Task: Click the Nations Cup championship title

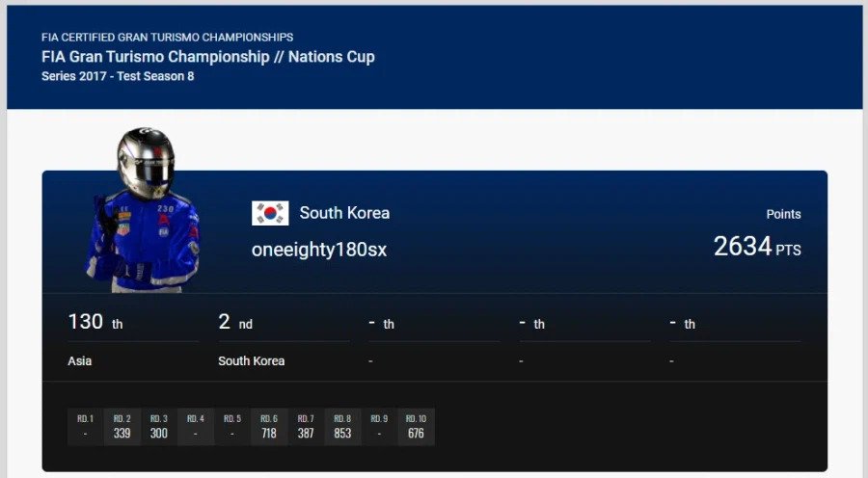Action: (207, 57)
